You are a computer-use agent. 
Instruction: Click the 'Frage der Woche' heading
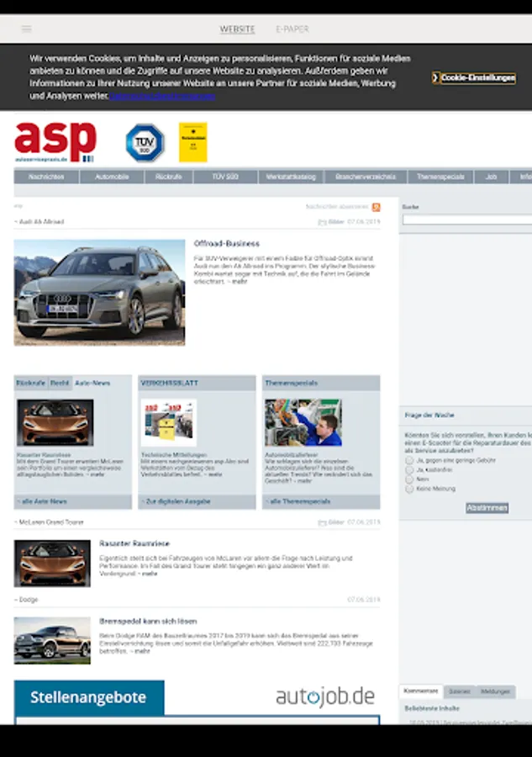point(429,416)
